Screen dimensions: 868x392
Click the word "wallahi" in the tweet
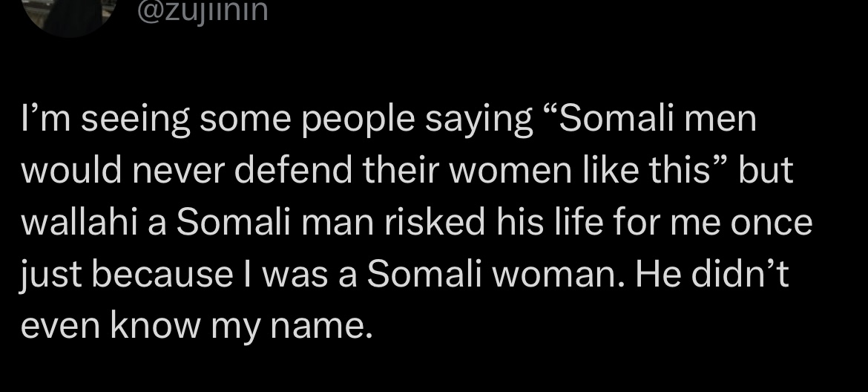pos(79,223)
